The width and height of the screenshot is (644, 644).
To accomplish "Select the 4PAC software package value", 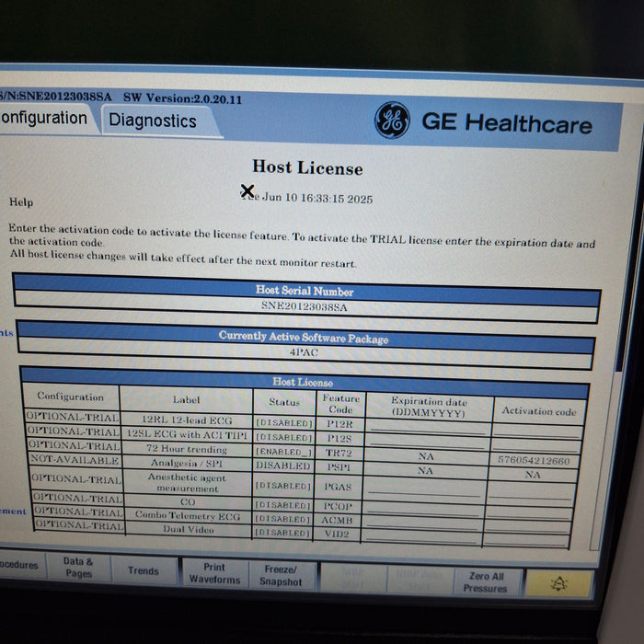I will (304, 352).
